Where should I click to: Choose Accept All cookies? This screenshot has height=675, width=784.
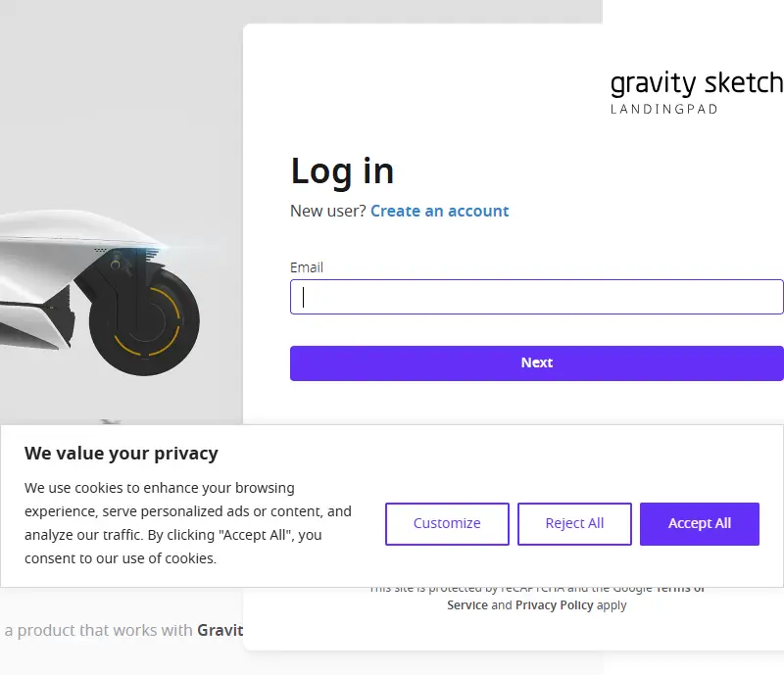click(x=700, y=523)
